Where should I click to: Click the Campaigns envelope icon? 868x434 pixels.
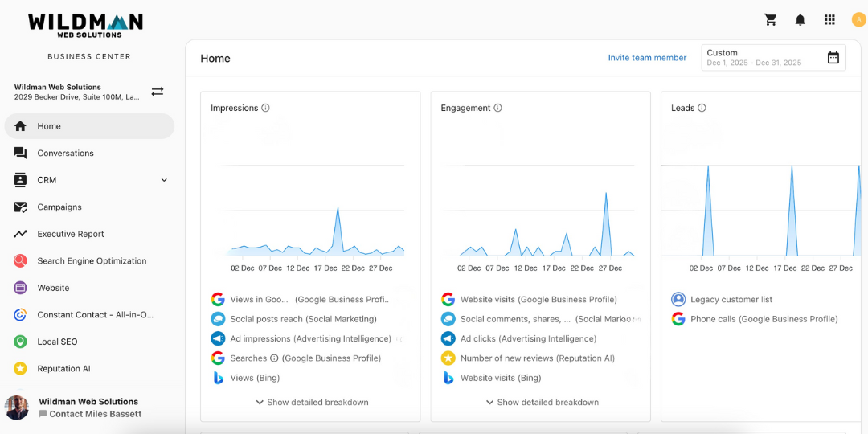20,207
